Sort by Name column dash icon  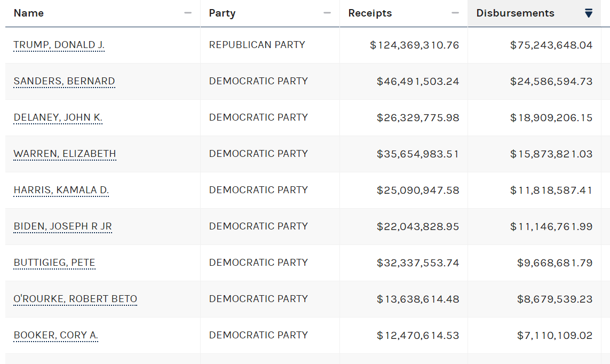point(188,13)
